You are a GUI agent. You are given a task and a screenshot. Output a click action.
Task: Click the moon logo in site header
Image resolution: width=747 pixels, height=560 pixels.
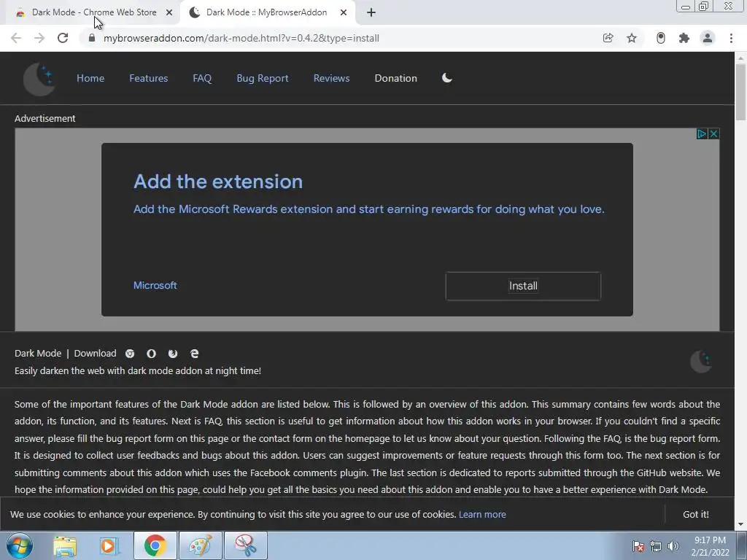(x=39, y=79)
